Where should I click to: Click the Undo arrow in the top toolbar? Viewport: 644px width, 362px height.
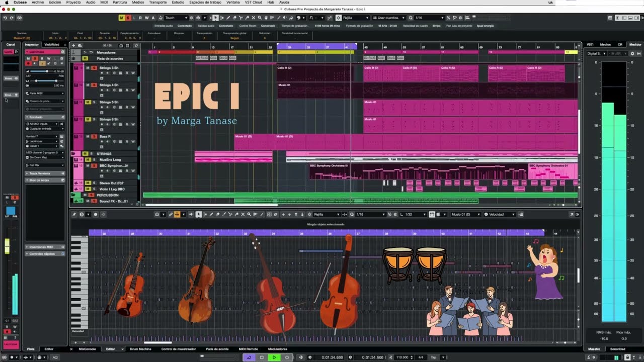[x=5, y=18]
